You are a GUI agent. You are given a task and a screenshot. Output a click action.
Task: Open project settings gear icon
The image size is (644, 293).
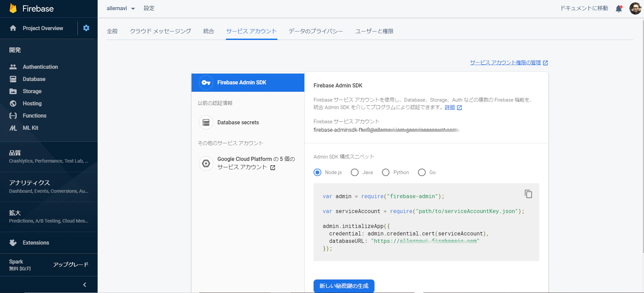tap(86, 28)
